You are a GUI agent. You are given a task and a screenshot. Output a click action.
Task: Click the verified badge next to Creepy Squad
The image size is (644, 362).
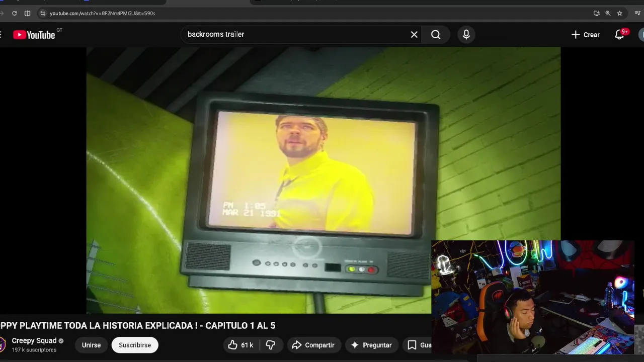(x=61, y=341)
